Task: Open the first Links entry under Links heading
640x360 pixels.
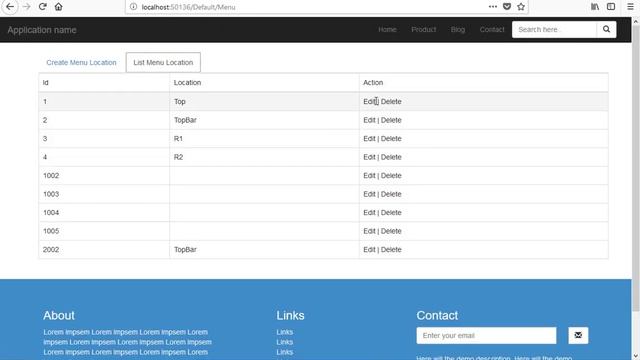Action: (x=284, y=332)
